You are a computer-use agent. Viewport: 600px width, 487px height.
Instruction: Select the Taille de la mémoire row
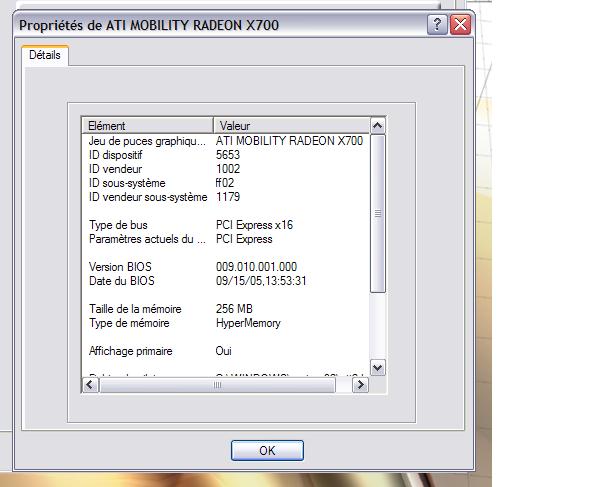226,309
